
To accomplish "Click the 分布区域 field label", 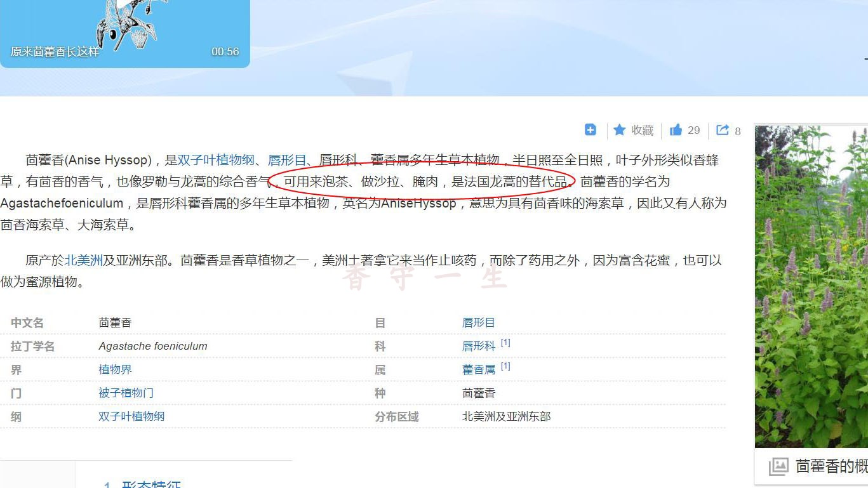I will point(397,416).
